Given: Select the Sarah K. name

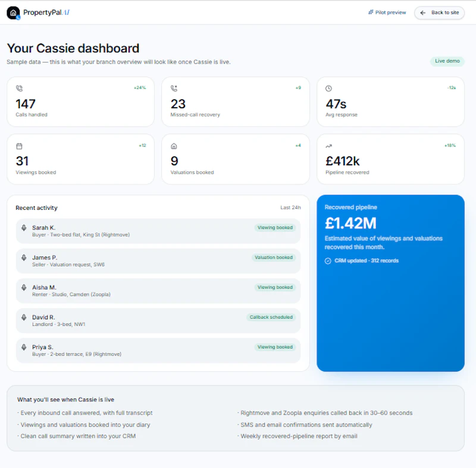Looking at the screenshot, I should (x=43, y=228).
